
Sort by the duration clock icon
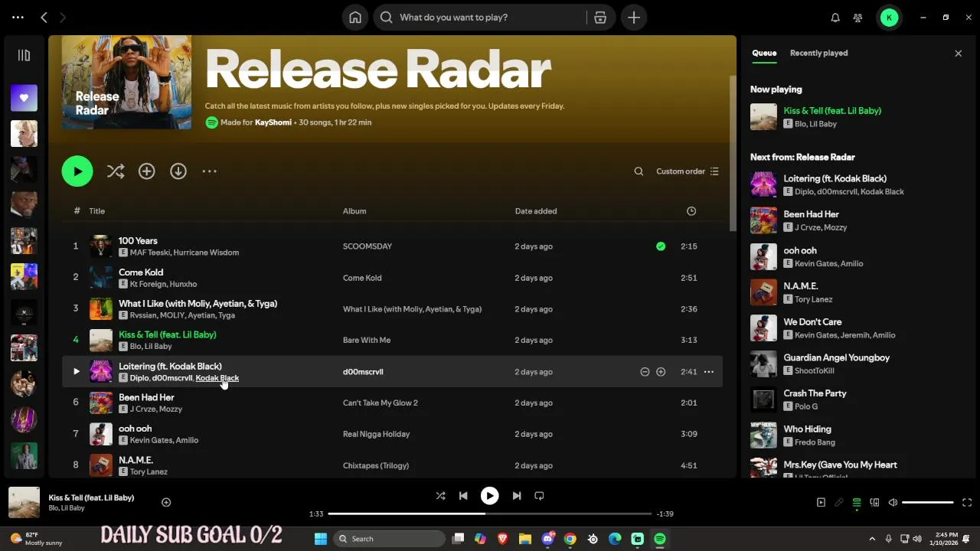click(x=691, y=211)
